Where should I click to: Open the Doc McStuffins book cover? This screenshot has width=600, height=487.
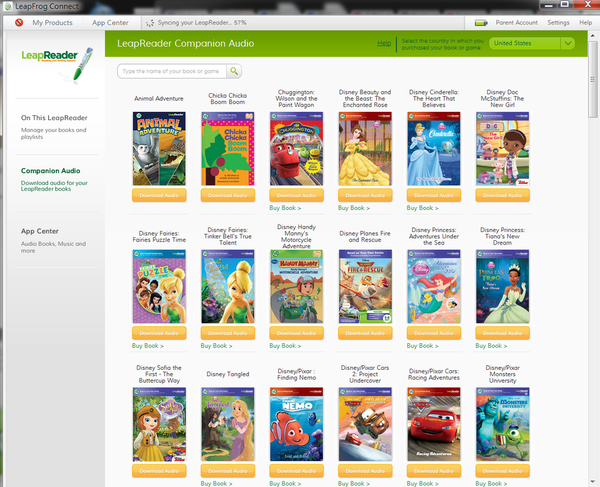tap(502, 148)
